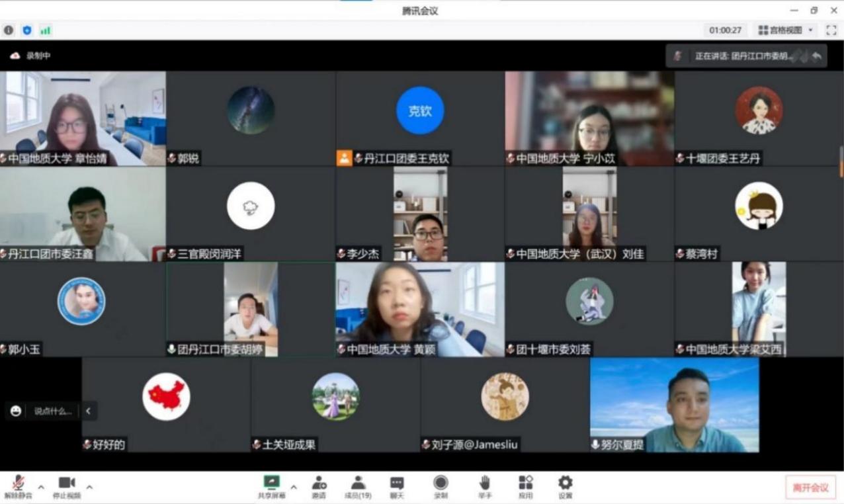Click the 离开会议 leave meeting button
The image size is (844, 504).
[810, 487]
